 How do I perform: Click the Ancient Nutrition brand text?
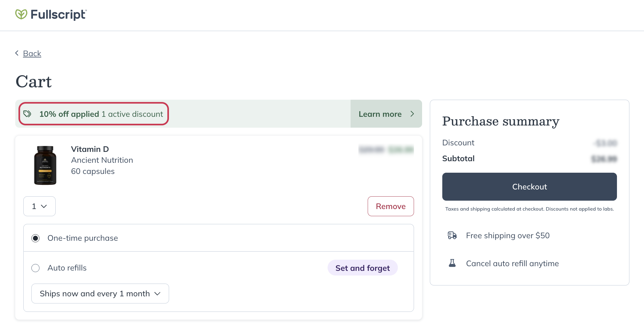point(102,160)
